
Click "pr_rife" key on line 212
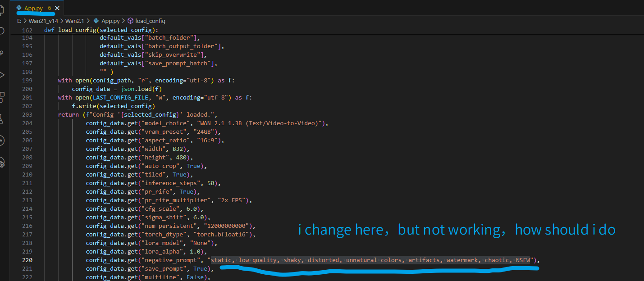(x=156, y=192)
